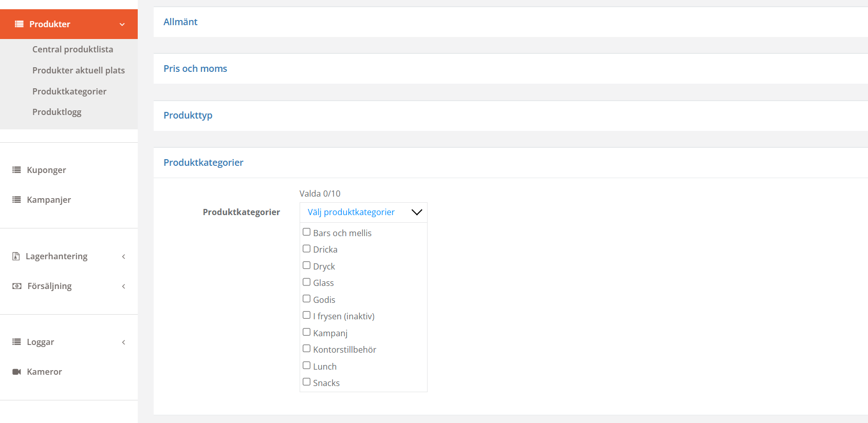
Task: Click the Kameror video camera icon
Action: [16, 372]
